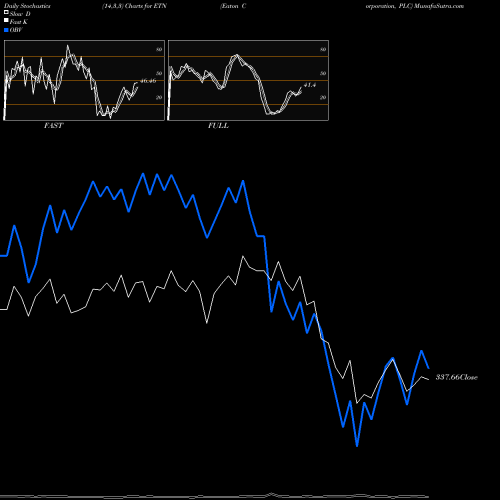Select the 'Daily Stochastics' title text
The image size is (500, 500).
pos(27,6)
